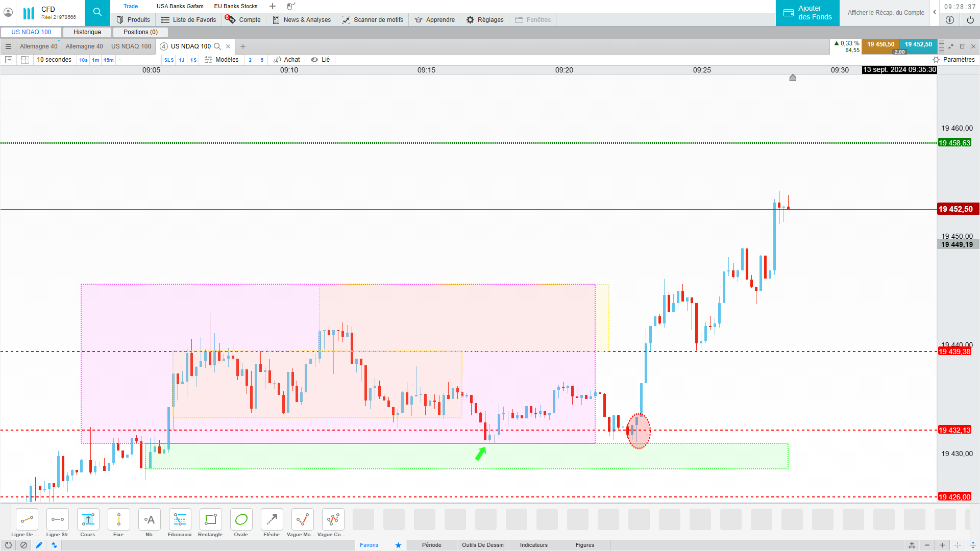
Task: Select the Rectangle drawing tool
Action: (x=210, y=520)
